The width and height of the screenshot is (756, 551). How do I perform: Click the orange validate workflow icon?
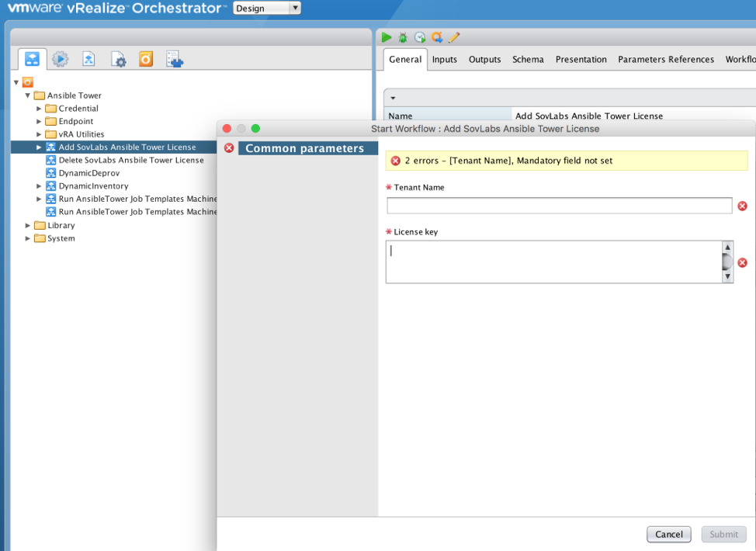pyautogui.click(x=437, y=37)
